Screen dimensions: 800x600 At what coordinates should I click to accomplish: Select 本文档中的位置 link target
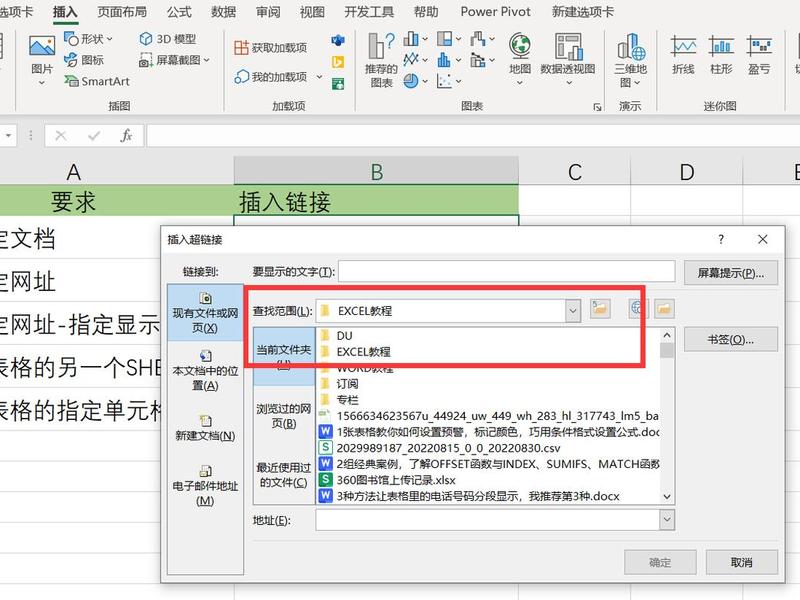(205, 370)
